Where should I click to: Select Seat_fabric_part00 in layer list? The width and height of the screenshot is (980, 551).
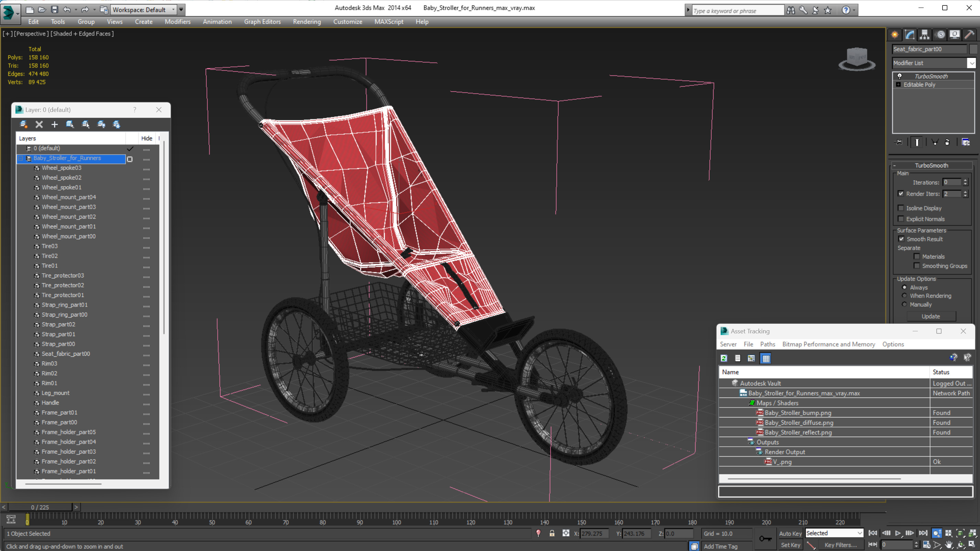(66, 353)
